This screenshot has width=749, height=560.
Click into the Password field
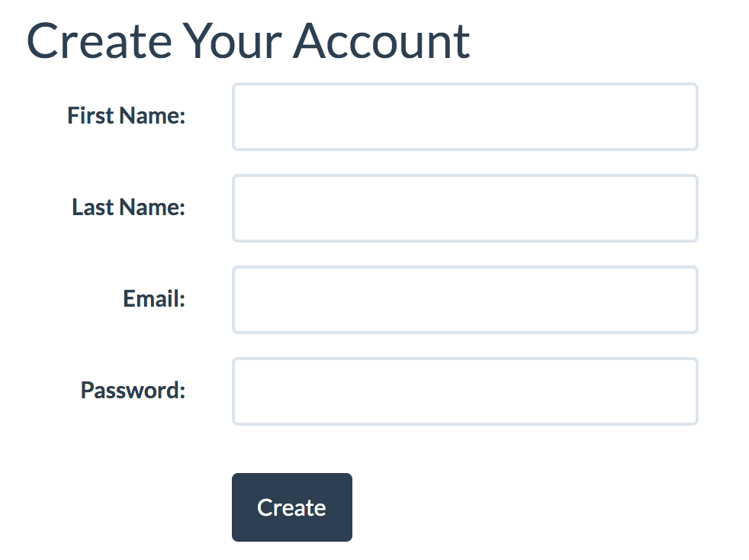pyautogui.click(x=465, y=391)
